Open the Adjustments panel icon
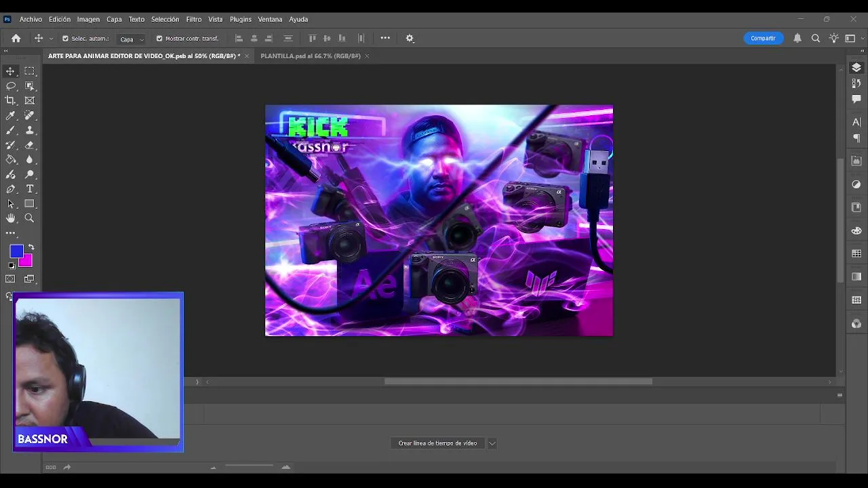This screenshot has height=488, width=868. click(x=856, y=184)
